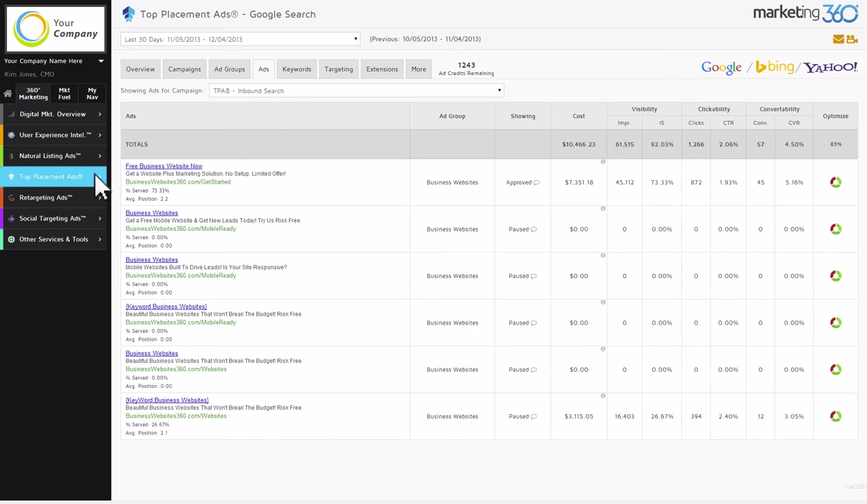Open the Showing Ads for Campaign dropdown
The height and width of the screenshot is (504, 867).
click(x=356, y=90)
